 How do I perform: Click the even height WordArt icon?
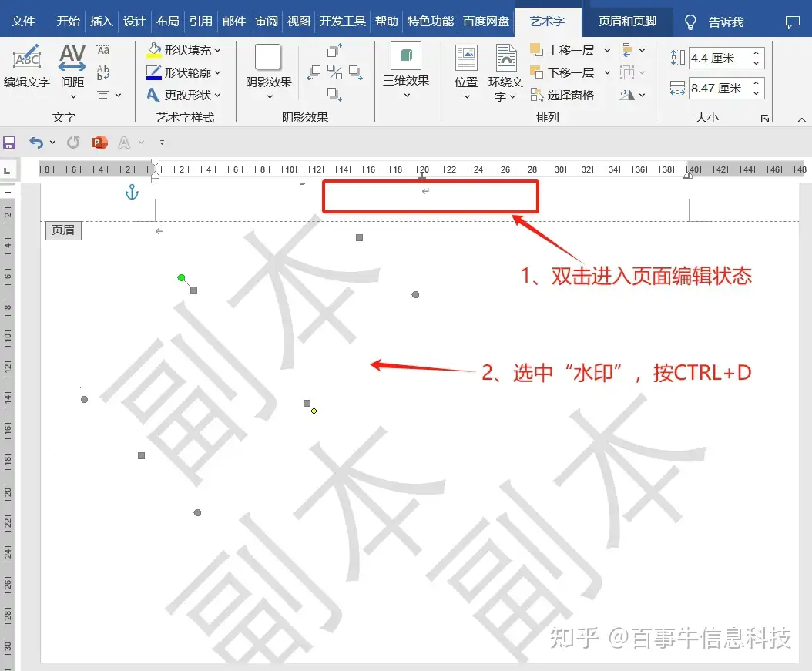coord(103,51)
